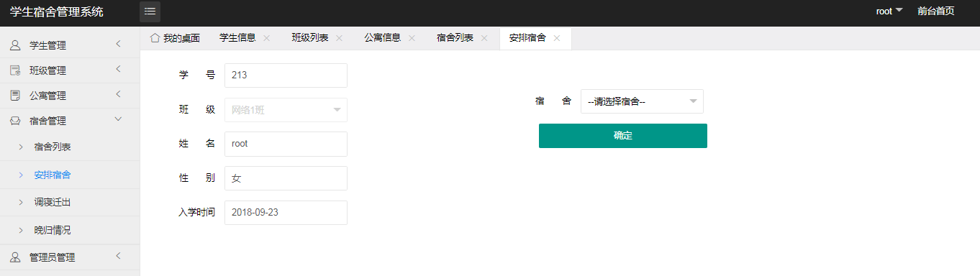The image size is (980, 276).
Task: Open the 公寓管理 menu
Action: click(x=70, y=96)
